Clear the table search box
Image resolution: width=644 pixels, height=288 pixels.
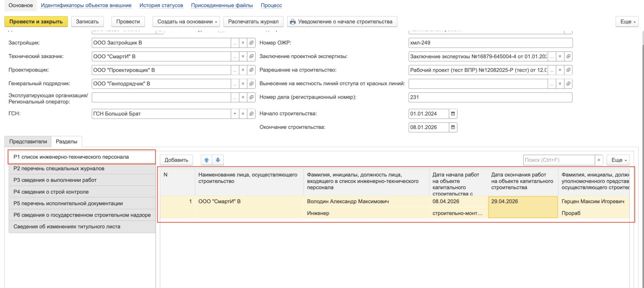coord(599,160)
